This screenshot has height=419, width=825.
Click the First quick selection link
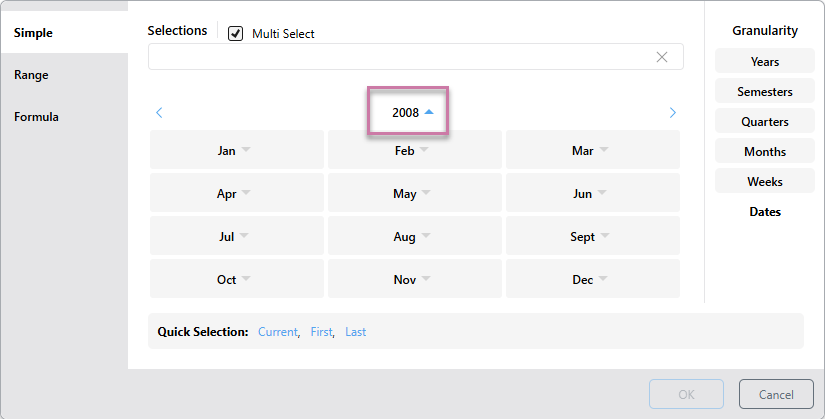coord(321,332)
